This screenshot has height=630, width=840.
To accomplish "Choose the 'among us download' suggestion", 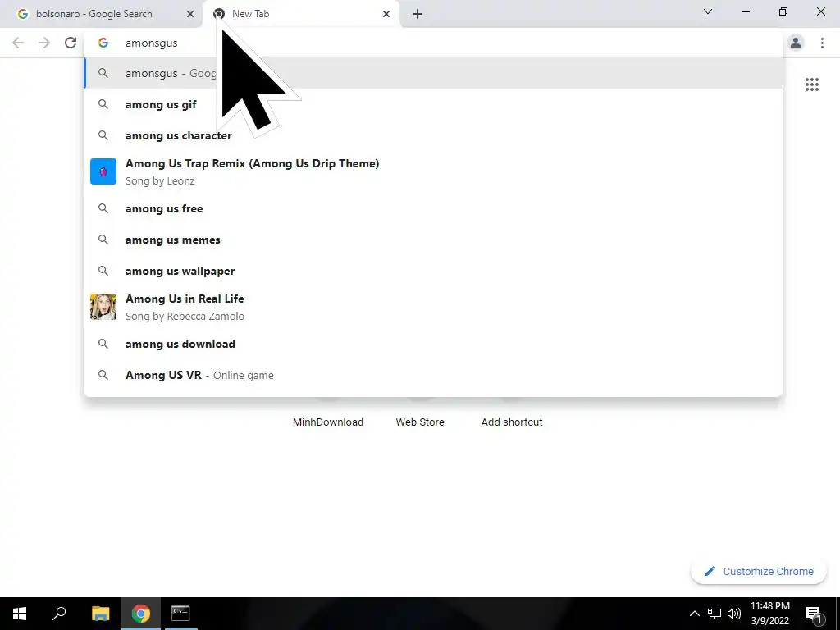I will 433,344.
